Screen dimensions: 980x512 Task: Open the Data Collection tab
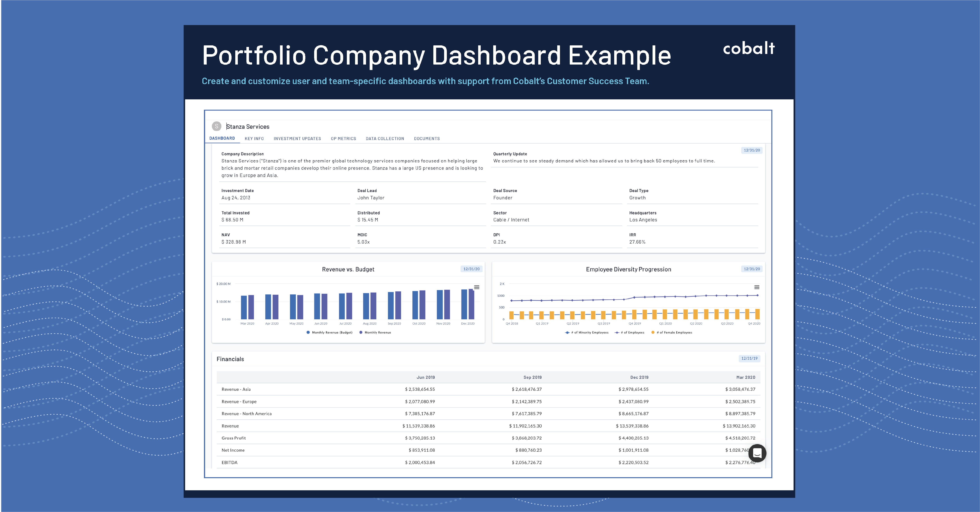[385, 138]
